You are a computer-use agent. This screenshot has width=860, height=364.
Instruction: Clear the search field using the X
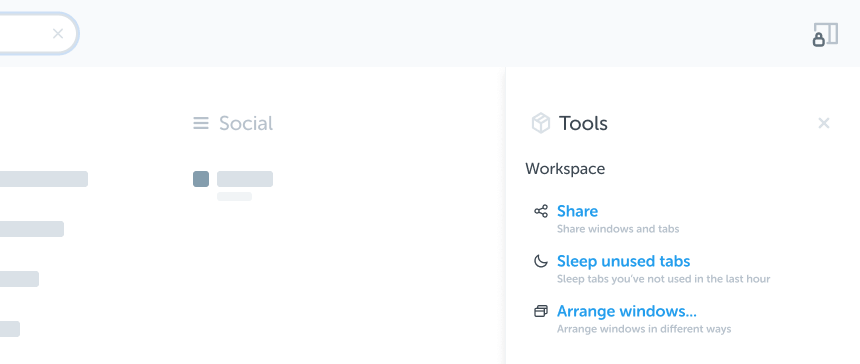[58, 34]
